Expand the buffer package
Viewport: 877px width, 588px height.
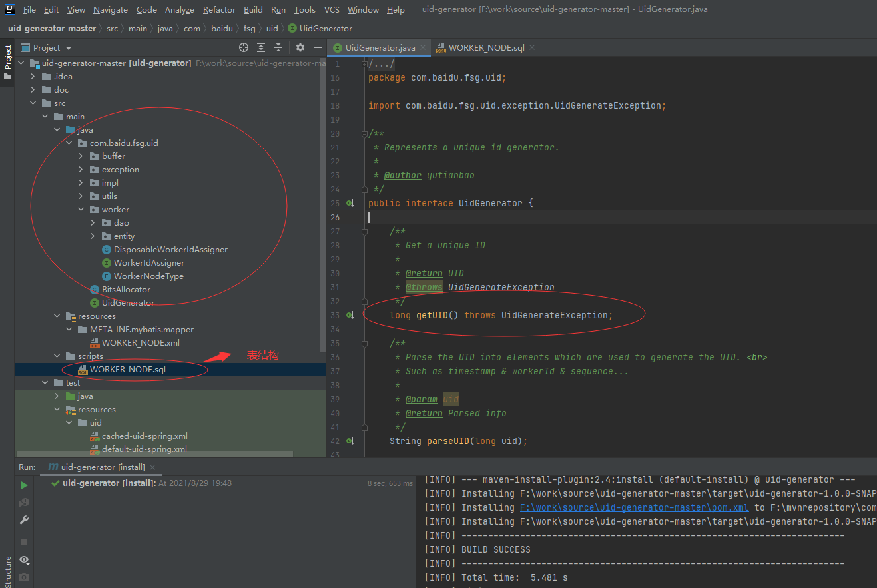[81, 156]
